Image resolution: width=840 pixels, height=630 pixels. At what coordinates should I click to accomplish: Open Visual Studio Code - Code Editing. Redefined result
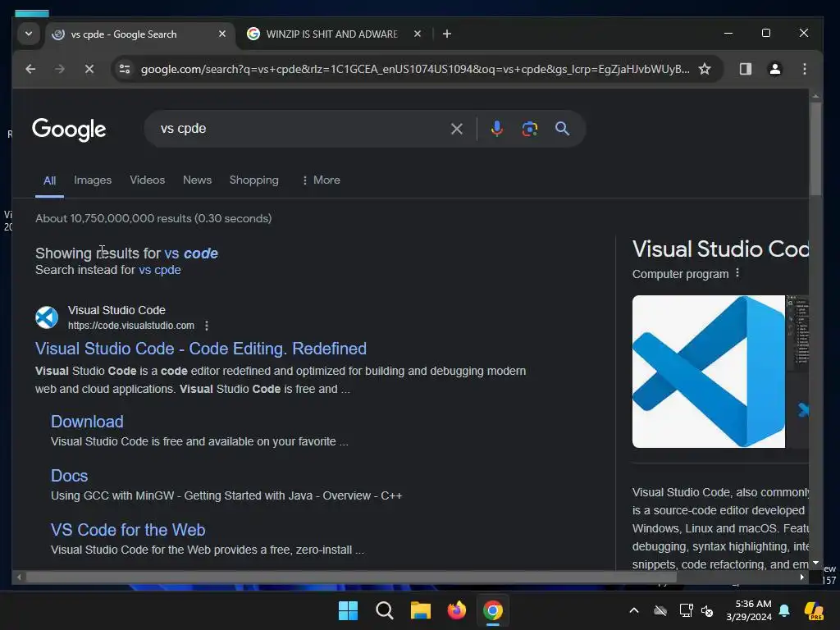201,349
